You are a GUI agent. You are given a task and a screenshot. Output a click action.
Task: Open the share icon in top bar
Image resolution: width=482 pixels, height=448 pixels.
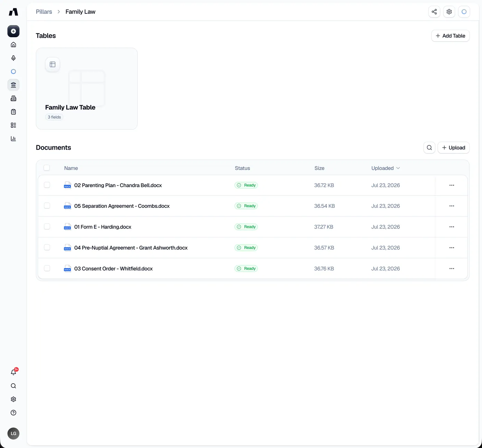[x=434, y=12]
